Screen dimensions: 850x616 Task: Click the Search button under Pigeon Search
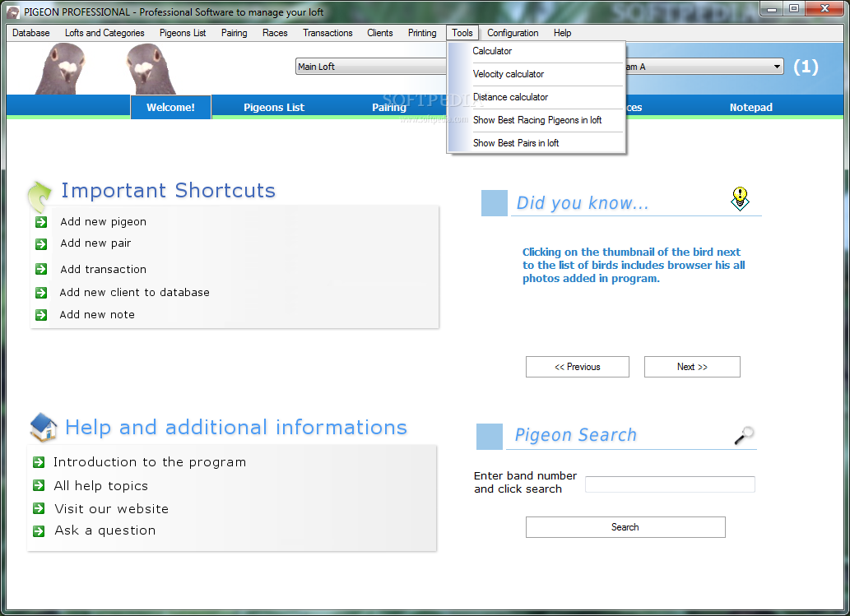[625, 527]
